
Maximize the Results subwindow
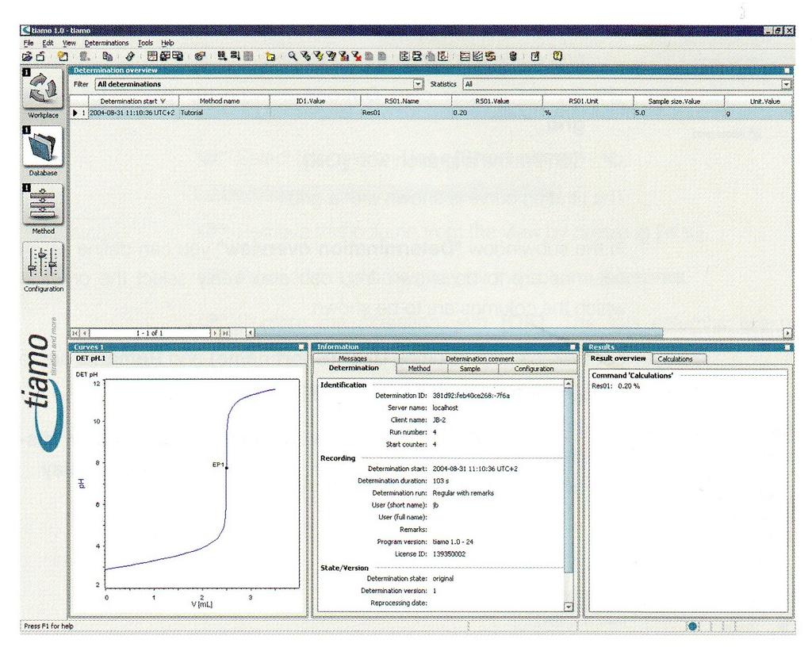click(x=787, y=347)
